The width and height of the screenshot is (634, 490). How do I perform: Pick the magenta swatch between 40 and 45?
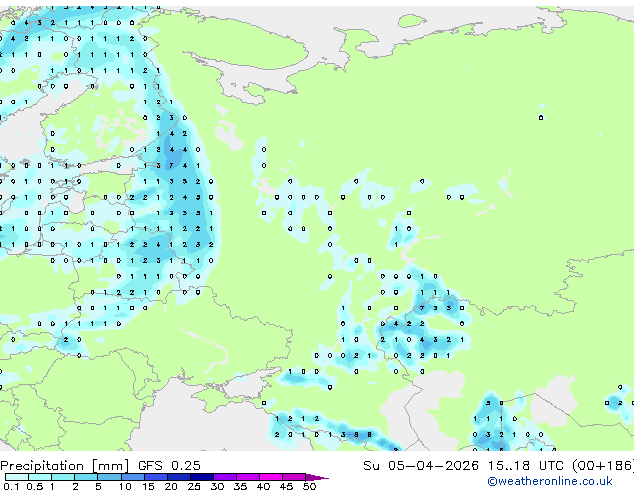coord(271,477)
